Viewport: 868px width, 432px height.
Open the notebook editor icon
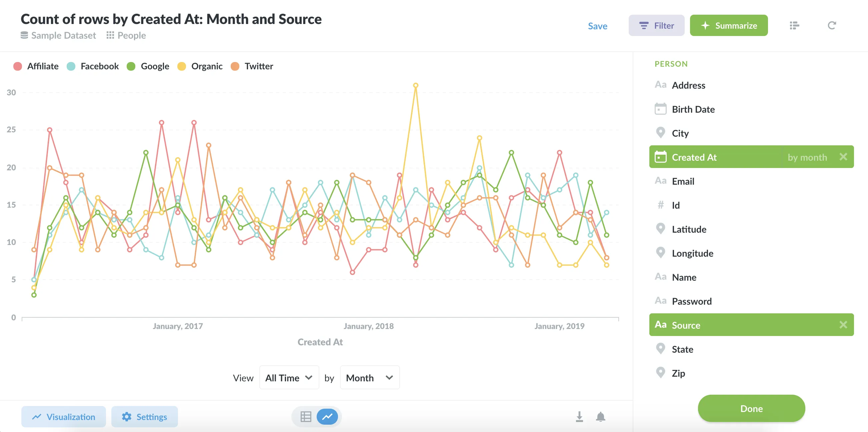794,26
